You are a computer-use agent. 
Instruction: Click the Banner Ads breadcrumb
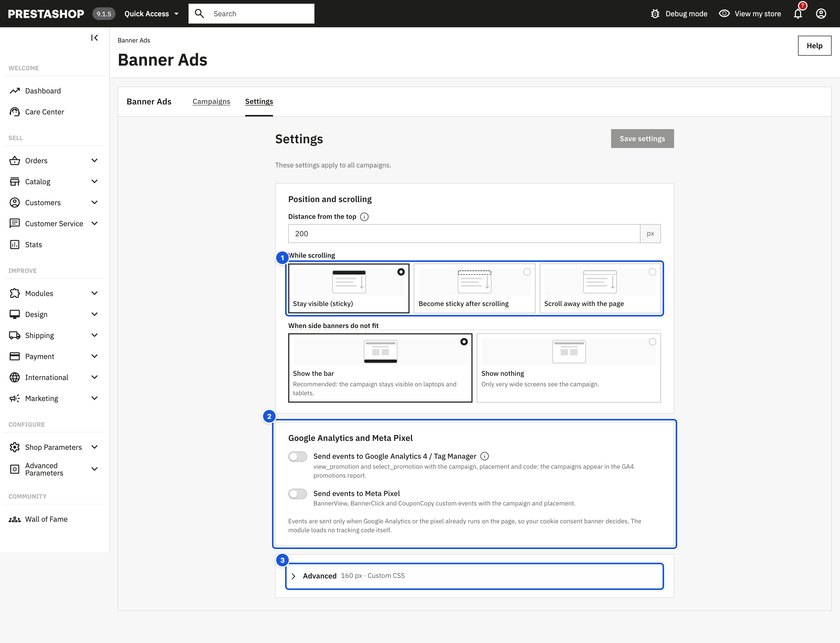pos(134,40)
